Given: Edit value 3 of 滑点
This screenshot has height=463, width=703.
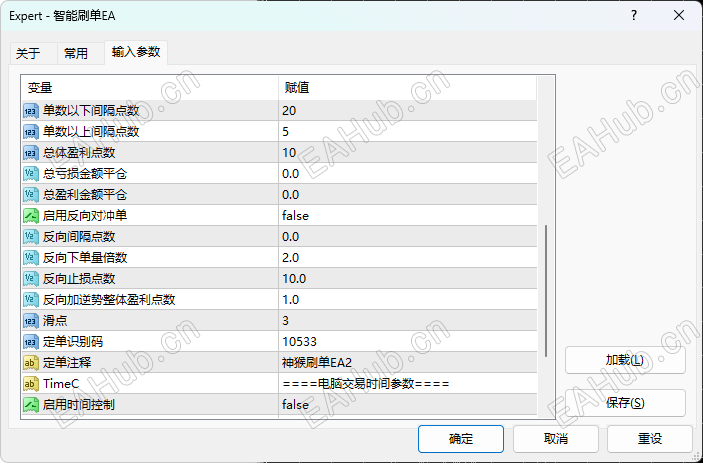Looking at the screenshot, I should (x=408, y=321).
